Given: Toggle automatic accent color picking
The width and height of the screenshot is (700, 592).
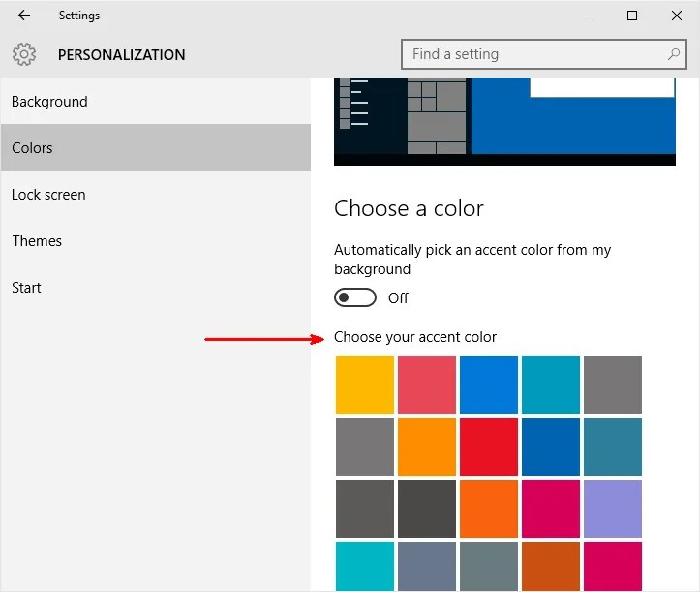Looking at the screenshot, I should click(x=355, y=297).
